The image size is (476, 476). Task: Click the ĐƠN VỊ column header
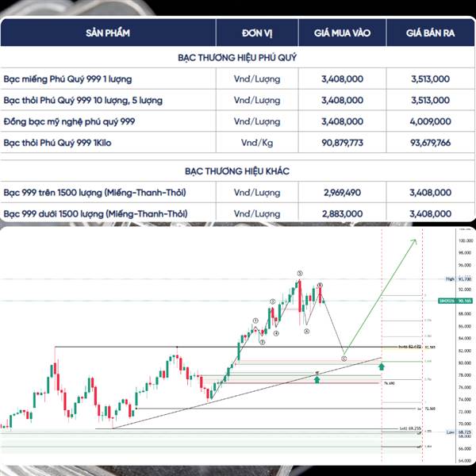pos(257,33)
